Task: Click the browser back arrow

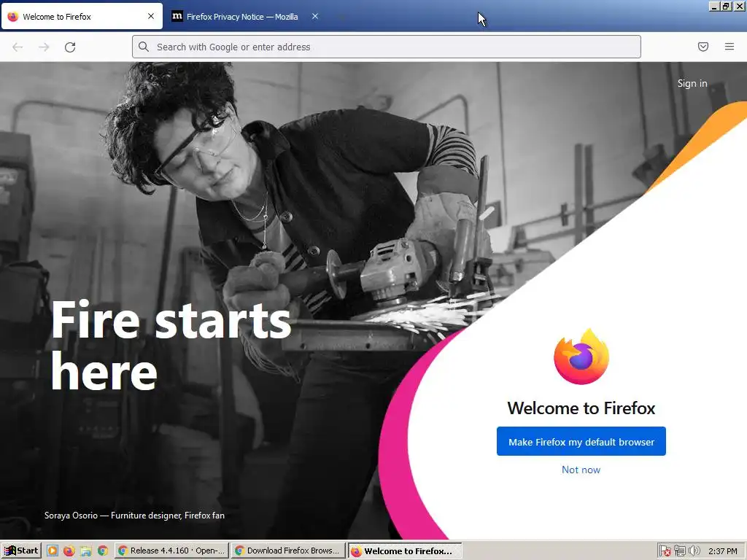Action: [x=18, y=47]
